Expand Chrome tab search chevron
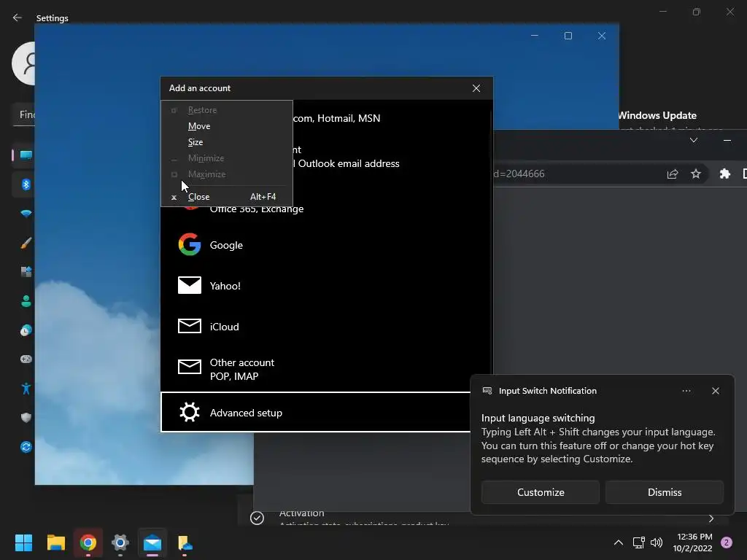This screenshot has height=560, width=747. pyautogui.click(x=694, y=140)
